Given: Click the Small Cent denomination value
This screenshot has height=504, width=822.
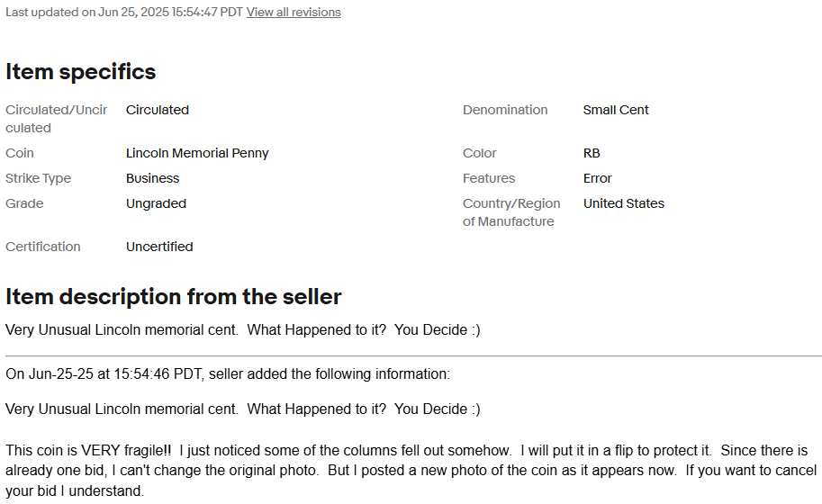Looking at the screenshot, I should 616,110.
